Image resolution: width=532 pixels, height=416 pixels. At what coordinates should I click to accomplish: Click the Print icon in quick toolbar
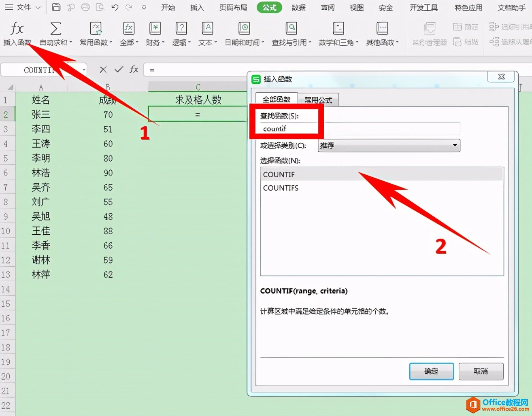coord(85,7)
